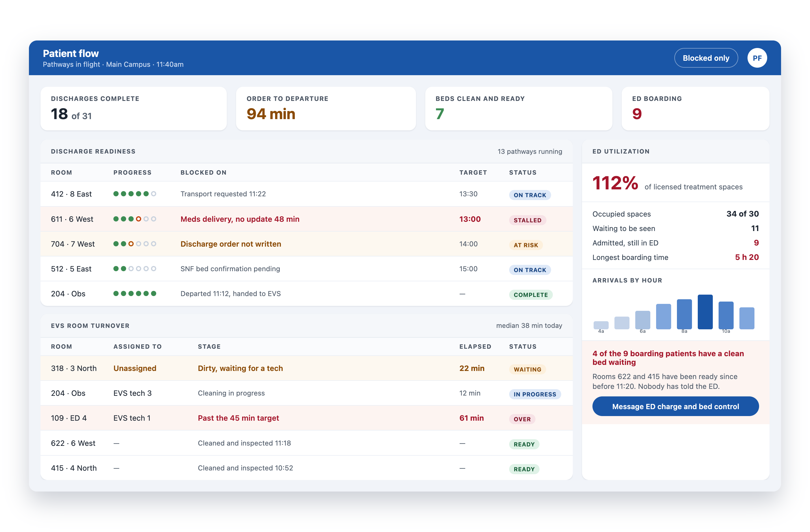The image size is (810, 532).
Task: Click 'Departed 11:12, handed to EVS'
Action: 230,293
